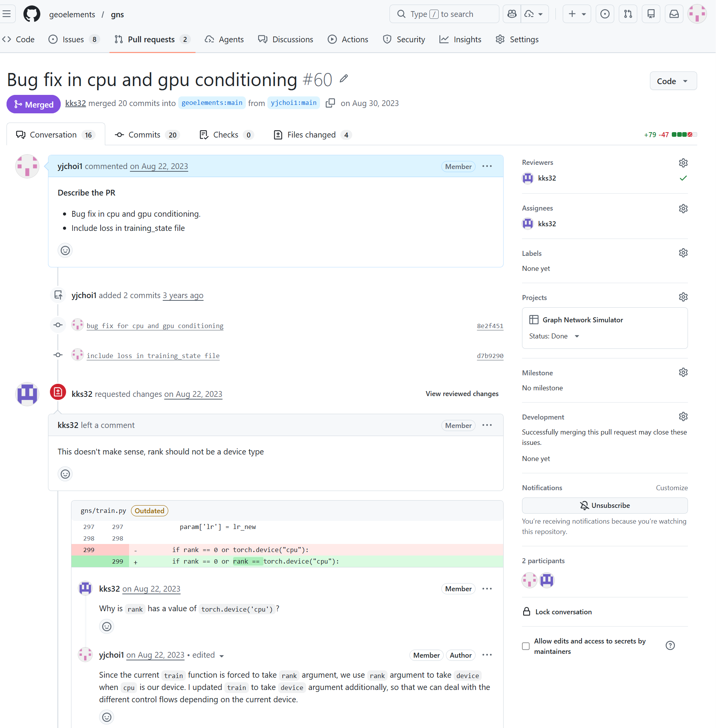Open the notifications inbox icon
The image size is (716, 728).
[x=674, y=14]
